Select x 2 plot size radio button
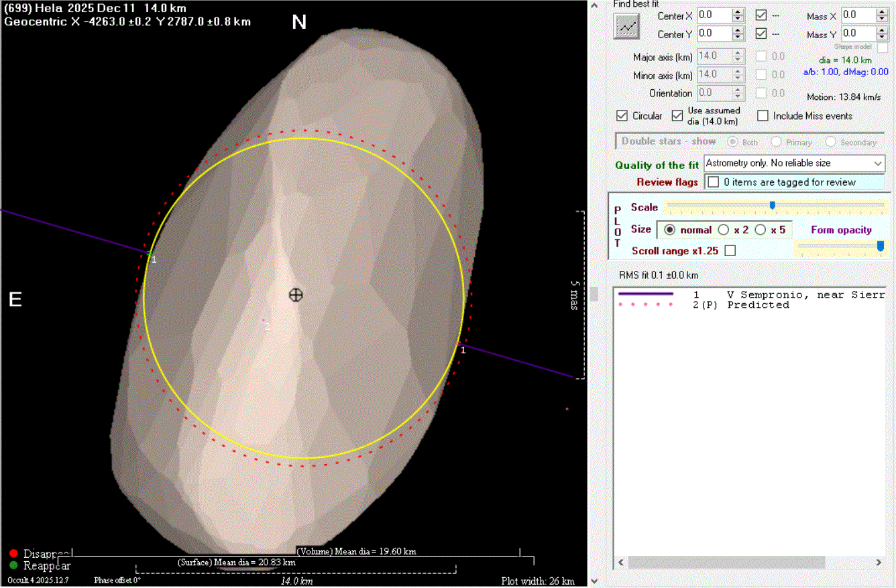This screenshot has height=588, width=896. pyautogui.click(x=724, y=230)
